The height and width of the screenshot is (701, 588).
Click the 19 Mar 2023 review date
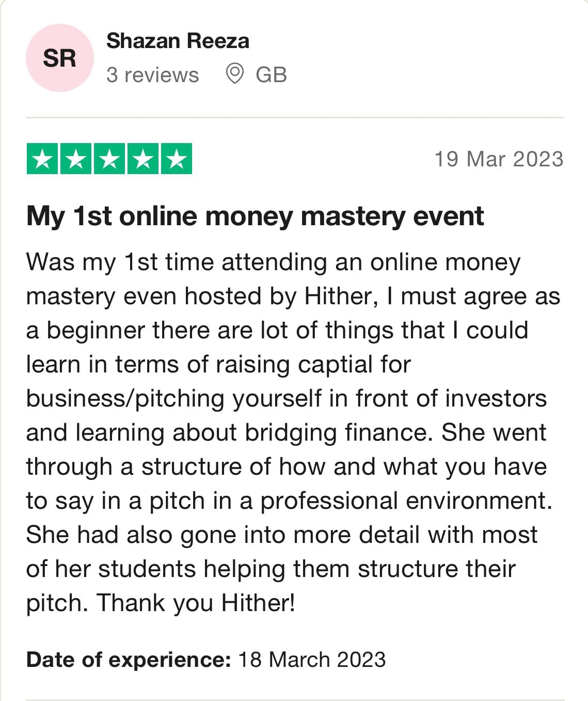point(499,159)
